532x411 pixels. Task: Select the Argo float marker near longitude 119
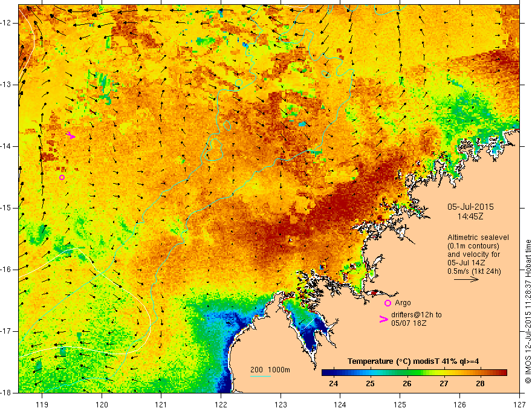62,177
